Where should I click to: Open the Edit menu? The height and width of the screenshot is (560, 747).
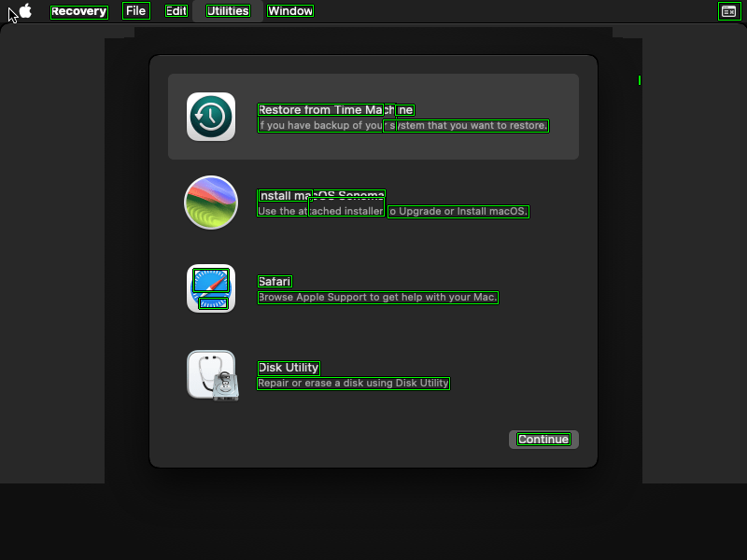tap(176, 11)
